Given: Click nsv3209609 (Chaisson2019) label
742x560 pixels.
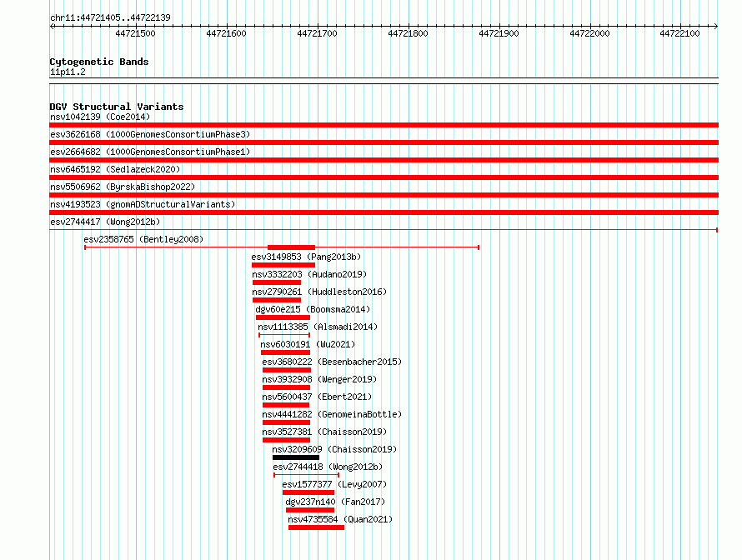Looking at the screenshot, I should pyautogui.click(x=334, y=449).
